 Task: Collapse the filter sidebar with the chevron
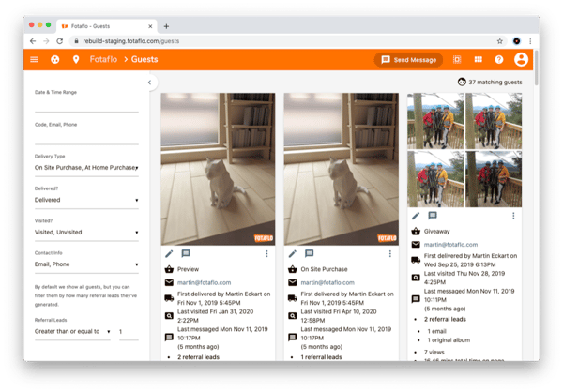(x=150, y=83)
